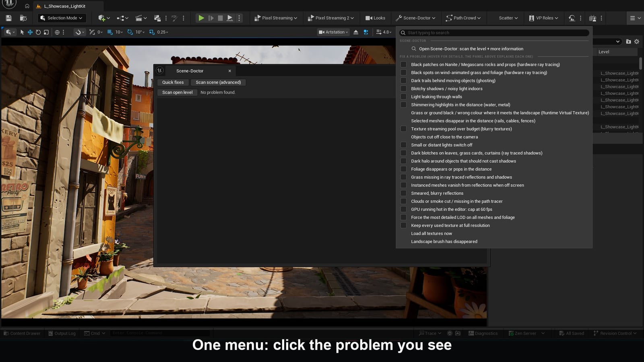644x362 pixels.
Task: Focus the Start typing to search field
Action: [494, 33]
